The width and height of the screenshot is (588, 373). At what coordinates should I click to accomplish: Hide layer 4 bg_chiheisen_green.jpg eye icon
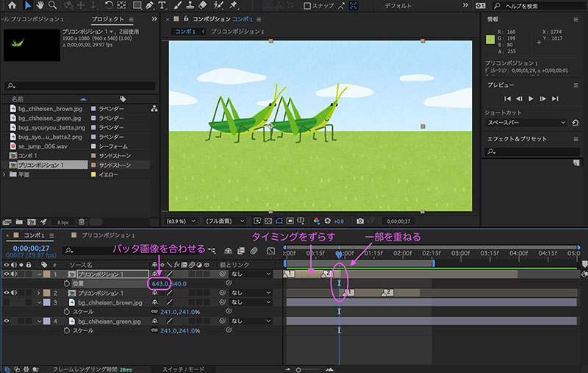[x=7, y=321]
